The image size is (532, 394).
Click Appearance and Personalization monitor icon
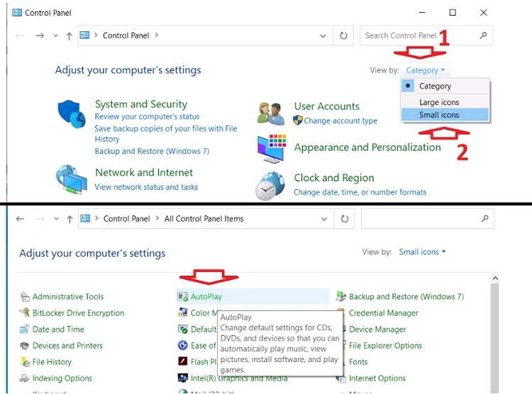coord(272,149)
